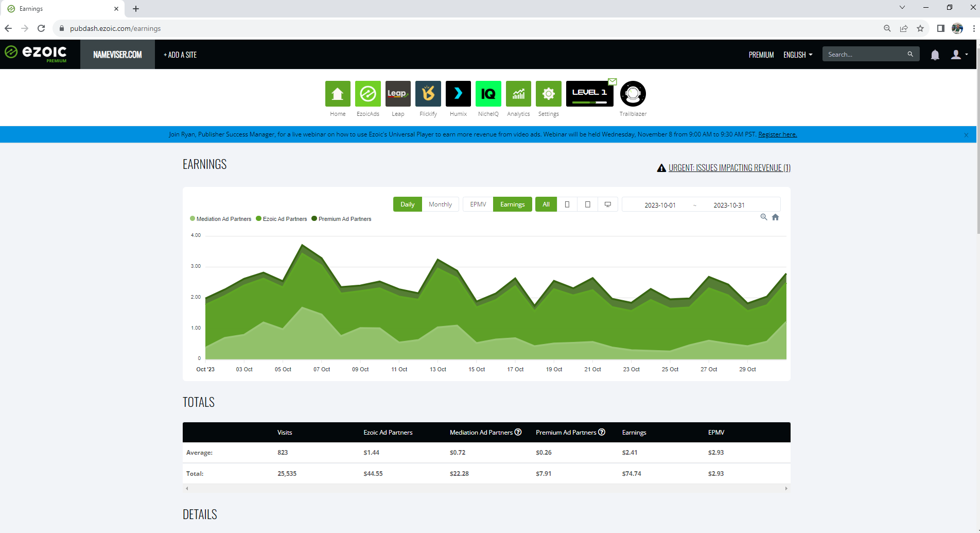Show EPMV in chart
Image resolution: width=980 pixels, height=533 pixels.
(x=478, y=204)
